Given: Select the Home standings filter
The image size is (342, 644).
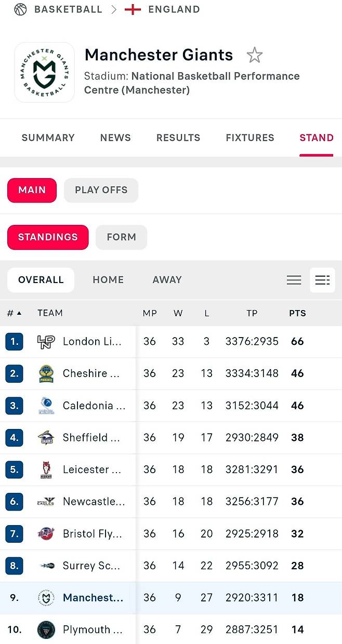Looking at the screenshot, I should 108,280.
